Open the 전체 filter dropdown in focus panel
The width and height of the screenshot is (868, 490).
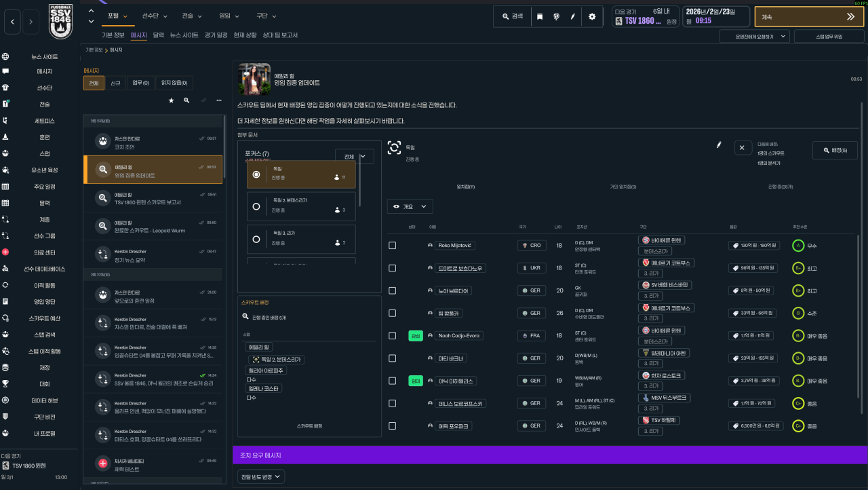coord(354,156)
